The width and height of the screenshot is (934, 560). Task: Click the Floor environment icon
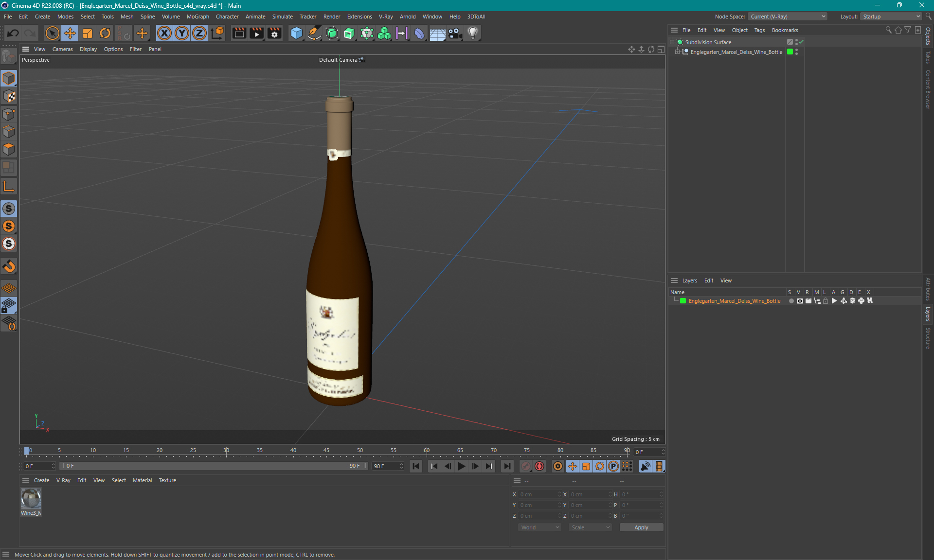(437, 33)
